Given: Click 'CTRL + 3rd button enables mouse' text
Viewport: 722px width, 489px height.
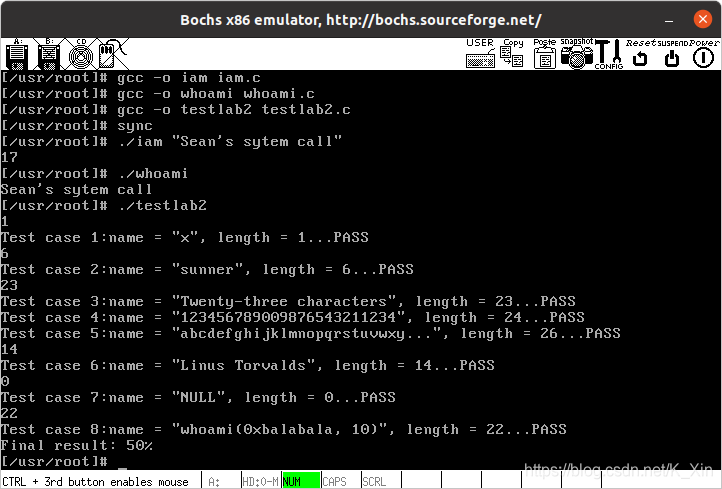Looking at the screenshot, I should tap(95, 482).
